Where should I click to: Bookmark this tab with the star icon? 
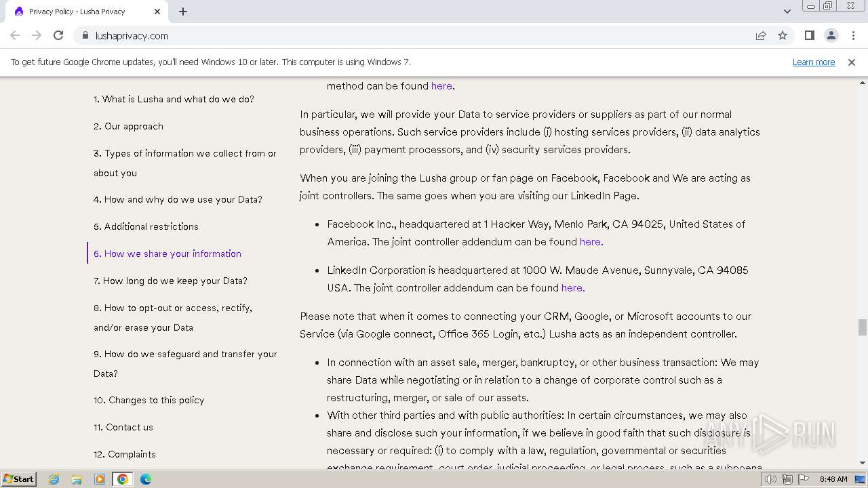pos(783,35)
